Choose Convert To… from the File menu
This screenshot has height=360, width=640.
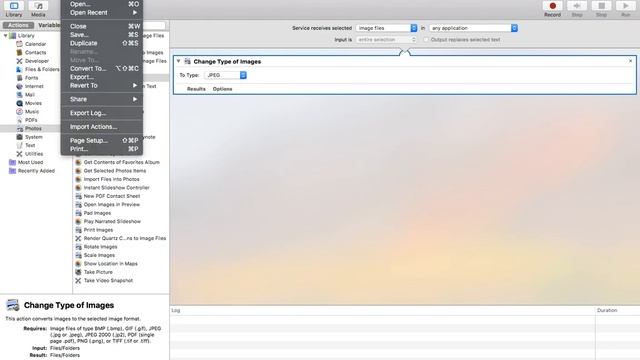102,69
